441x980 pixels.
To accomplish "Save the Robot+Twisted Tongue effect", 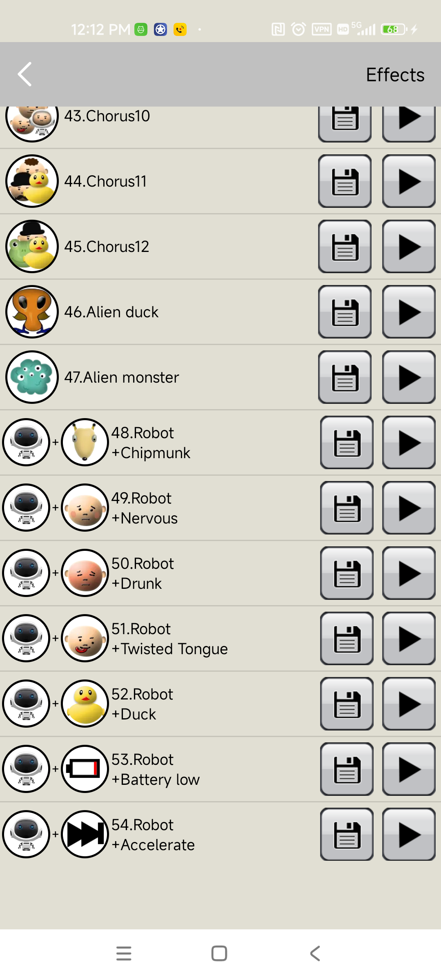I will [347, 639].
